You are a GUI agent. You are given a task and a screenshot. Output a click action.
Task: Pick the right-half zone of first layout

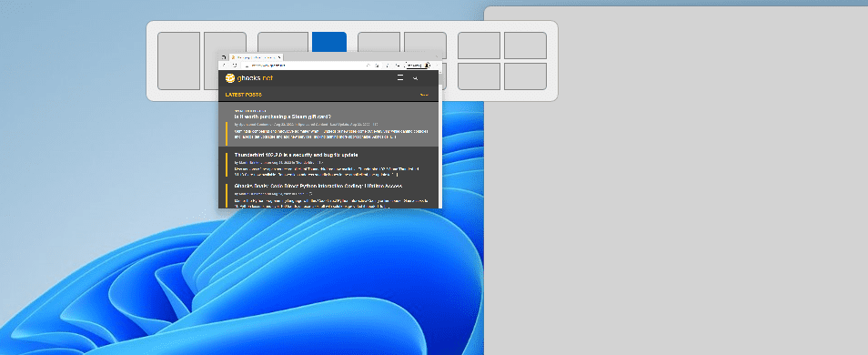click(225, 42)
